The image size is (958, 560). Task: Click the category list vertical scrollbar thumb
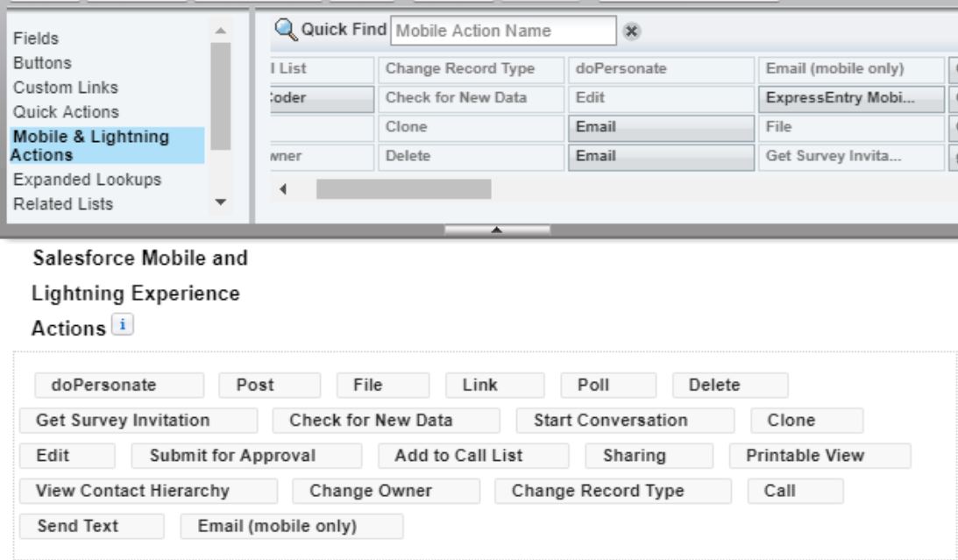pos(221,96)
